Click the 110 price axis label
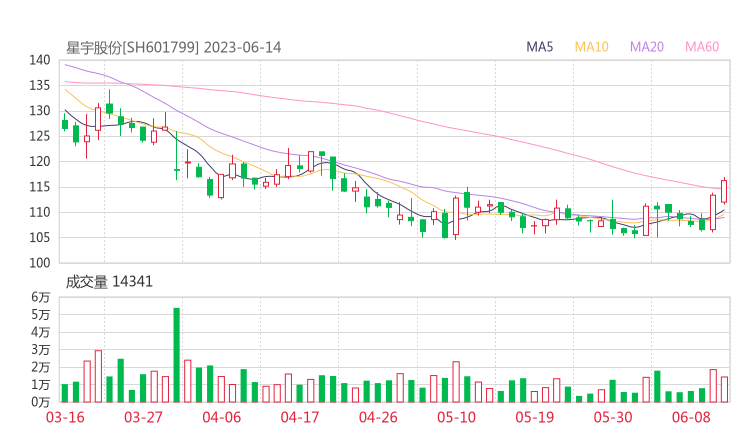 pyautogui.click(x=39, y=212)
